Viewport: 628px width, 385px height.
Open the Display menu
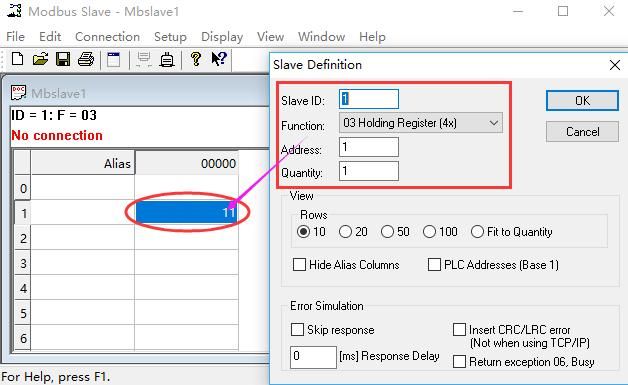coord(222,37)
